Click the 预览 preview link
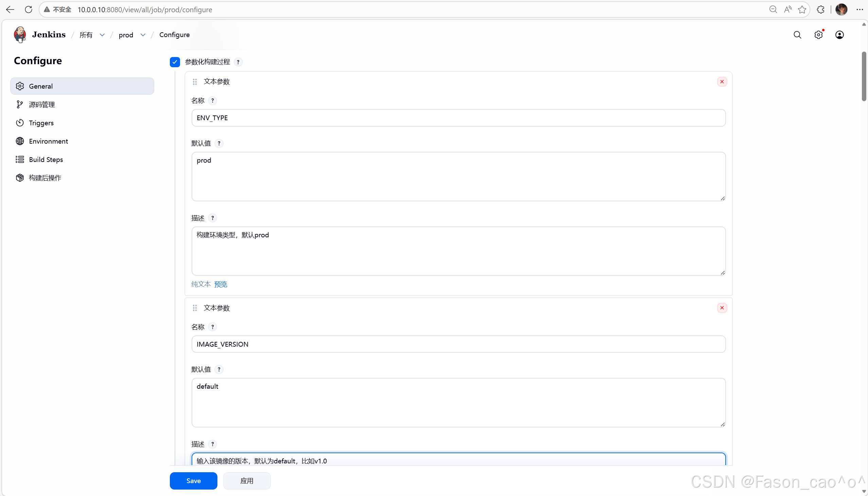The height and width of the screenshot is (496, 868). pos(220,284)
